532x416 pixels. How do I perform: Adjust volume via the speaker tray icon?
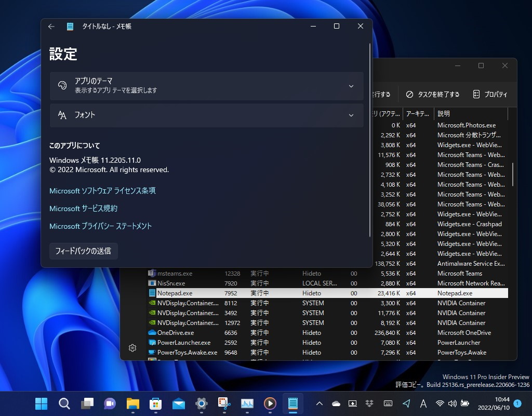pos(451,404)
